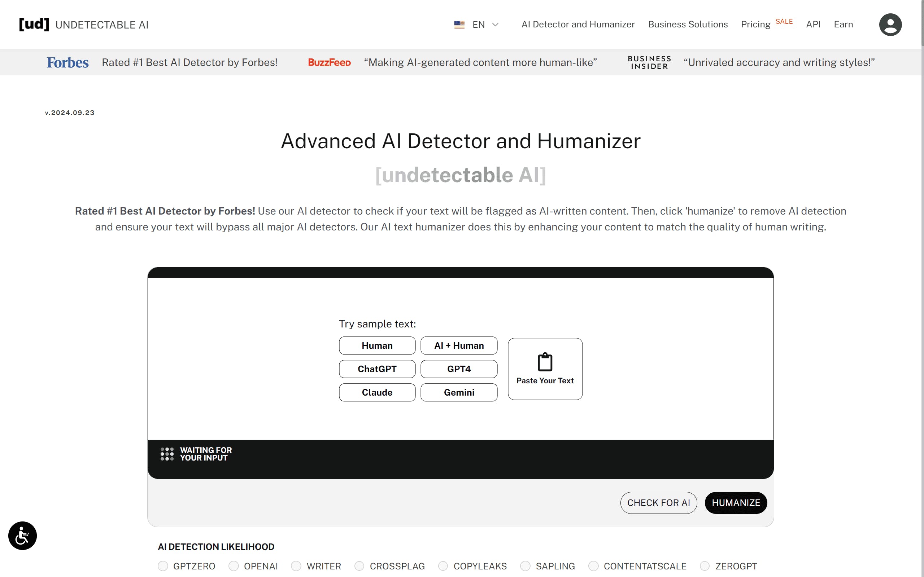Click the OPENAI radio button
Screen dimensions: 924x577
pyautogui.click(x=233, y=566)
